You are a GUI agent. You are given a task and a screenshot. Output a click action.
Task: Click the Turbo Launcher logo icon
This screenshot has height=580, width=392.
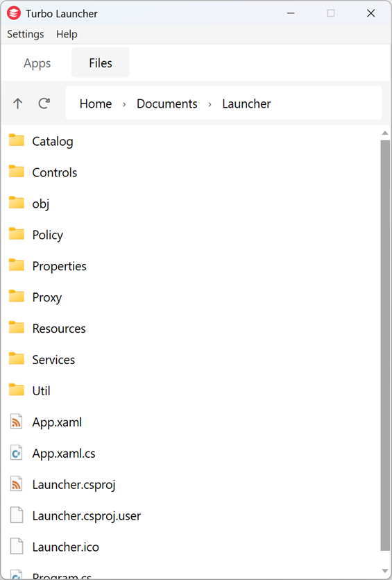(x=14, y=13)
